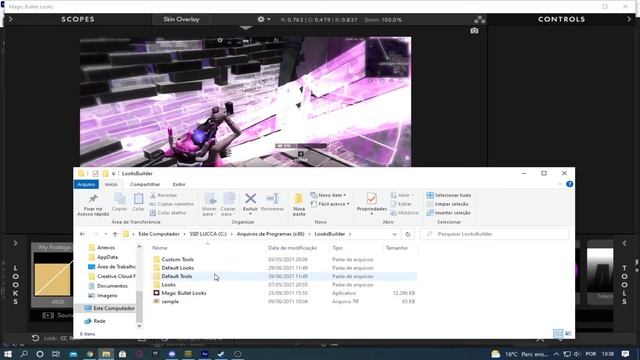Viewport: 640px width, 360px height.
Task: Expand the Looks drawer arrow
Action: coord(15,243)
